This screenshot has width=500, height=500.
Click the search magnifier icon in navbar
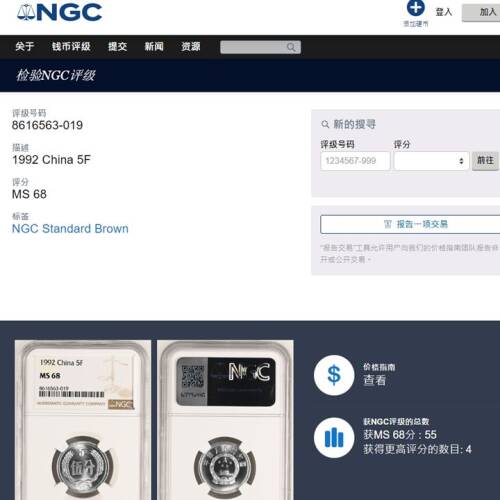pos(291,47)
